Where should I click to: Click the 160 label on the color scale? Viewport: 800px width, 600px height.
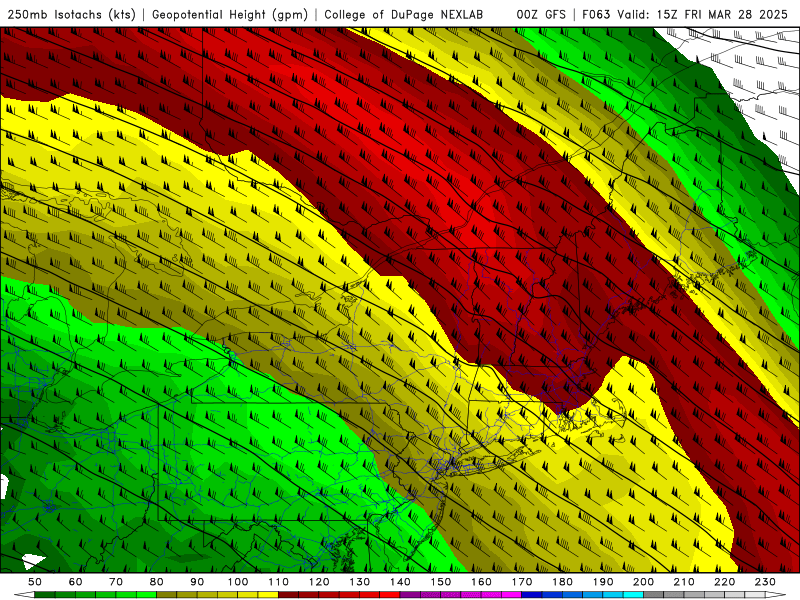481,582
